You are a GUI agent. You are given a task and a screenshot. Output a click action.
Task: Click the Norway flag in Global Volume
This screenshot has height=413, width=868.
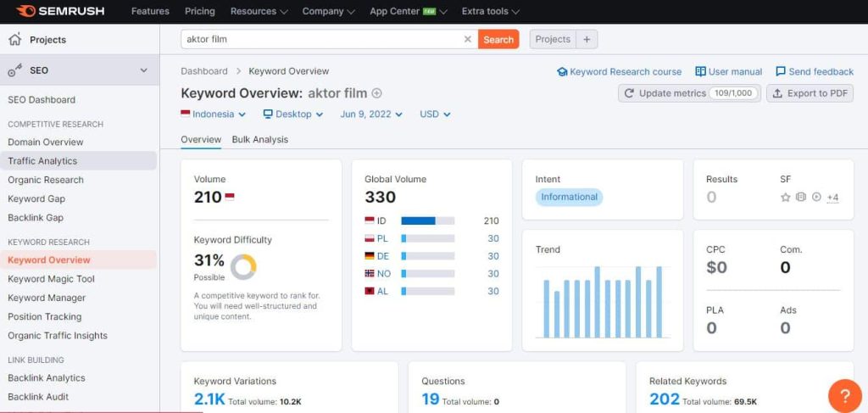pos(370,273)
